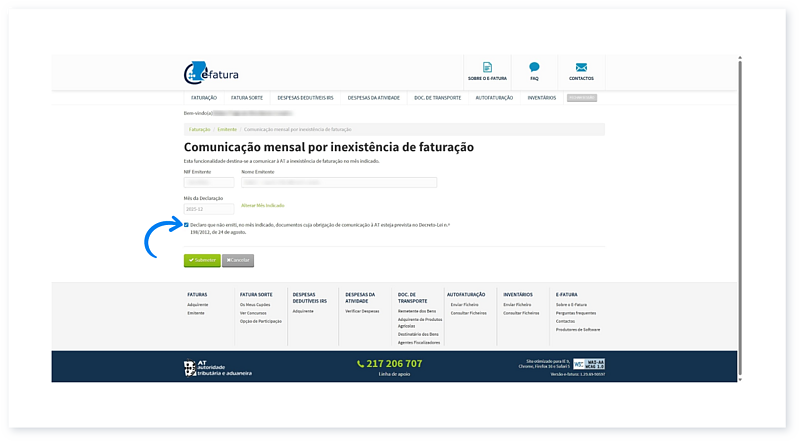Open the Fatura Sorte menu

pyautogui.click(x=247, y=98)
